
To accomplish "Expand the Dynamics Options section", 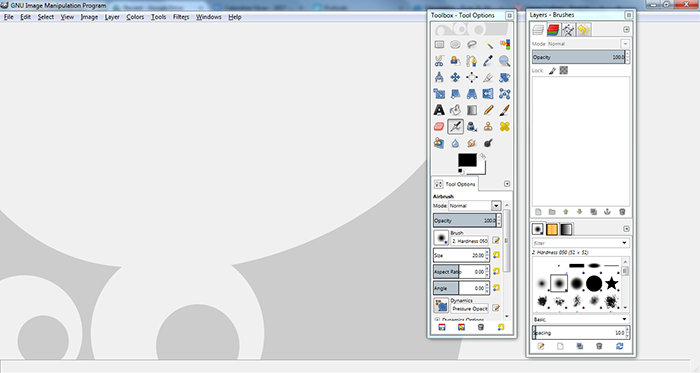I will [x=438, y=320].
